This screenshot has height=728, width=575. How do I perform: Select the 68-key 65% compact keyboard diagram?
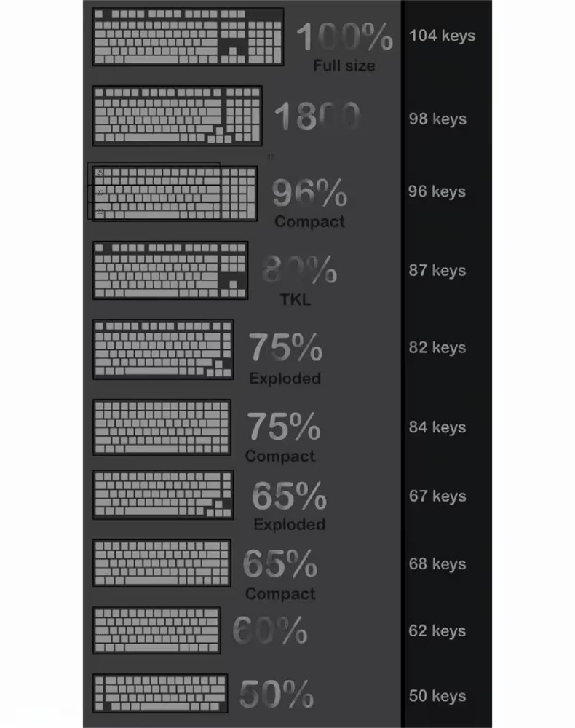[162, 563]
